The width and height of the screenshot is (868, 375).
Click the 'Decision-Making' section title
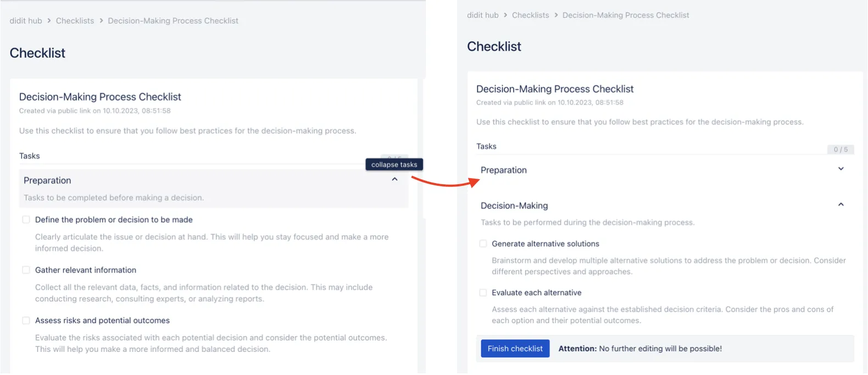pos(514,206)
